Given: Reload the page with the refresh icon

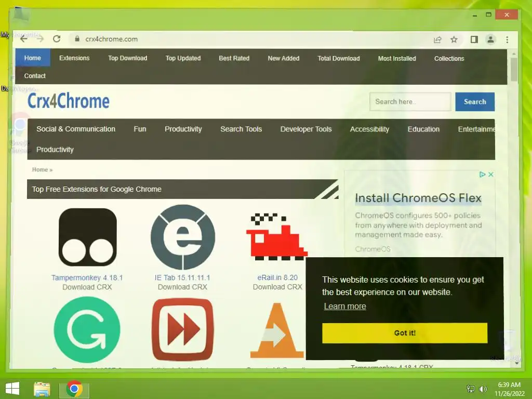Looking at the screenshot, I should click(57, 39).
